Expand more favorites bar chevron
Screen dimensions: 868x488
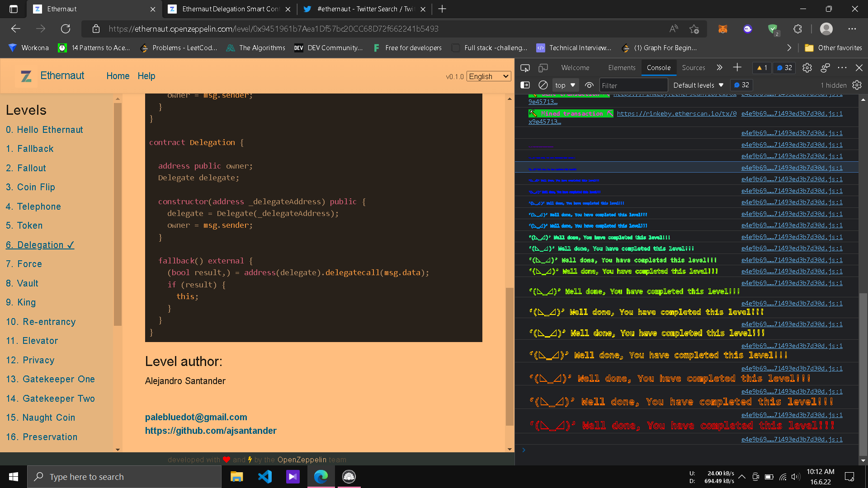pyautogui.click(x=789, y=48)
